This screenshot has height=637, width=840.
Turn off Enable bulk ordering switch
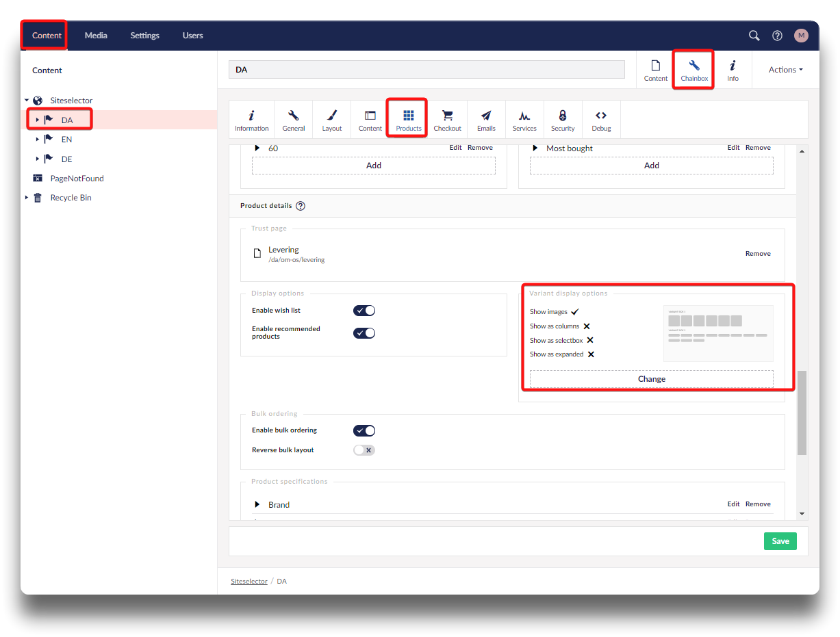(x=364, y=430)
